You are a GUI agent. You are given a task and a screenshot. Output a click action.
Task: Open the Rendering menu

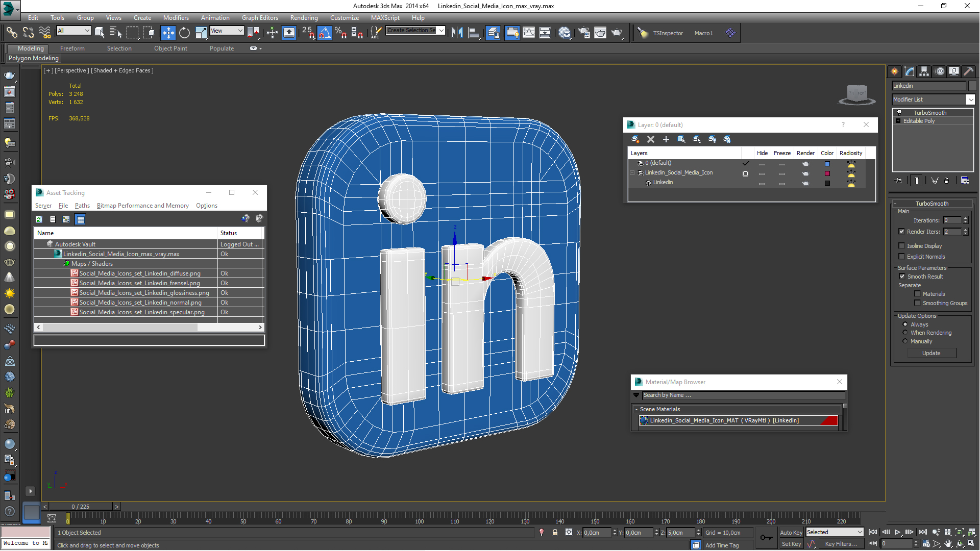pyautogui.click(x=304, y=18)
